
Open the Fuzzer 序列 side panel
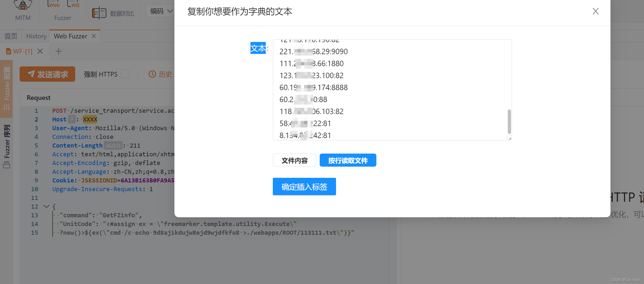click(7, 146)
